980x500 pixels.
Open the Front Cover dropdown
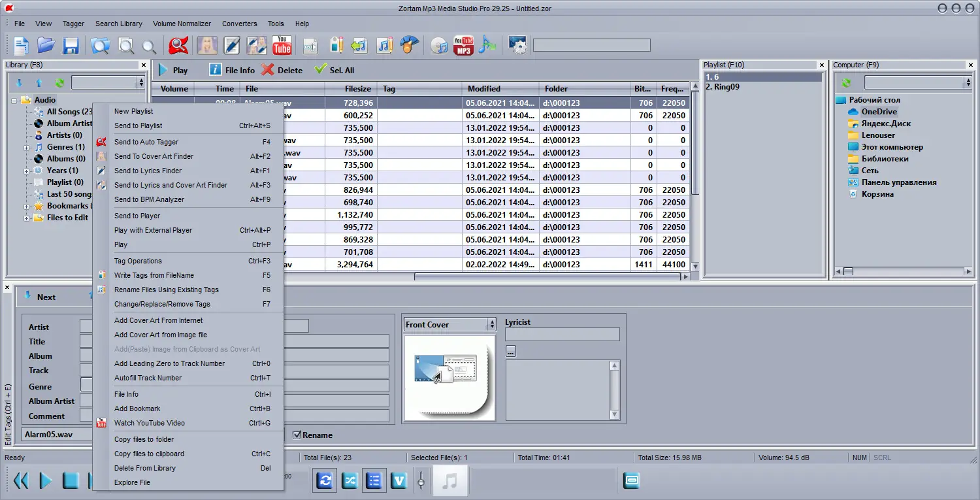[491, 325]
